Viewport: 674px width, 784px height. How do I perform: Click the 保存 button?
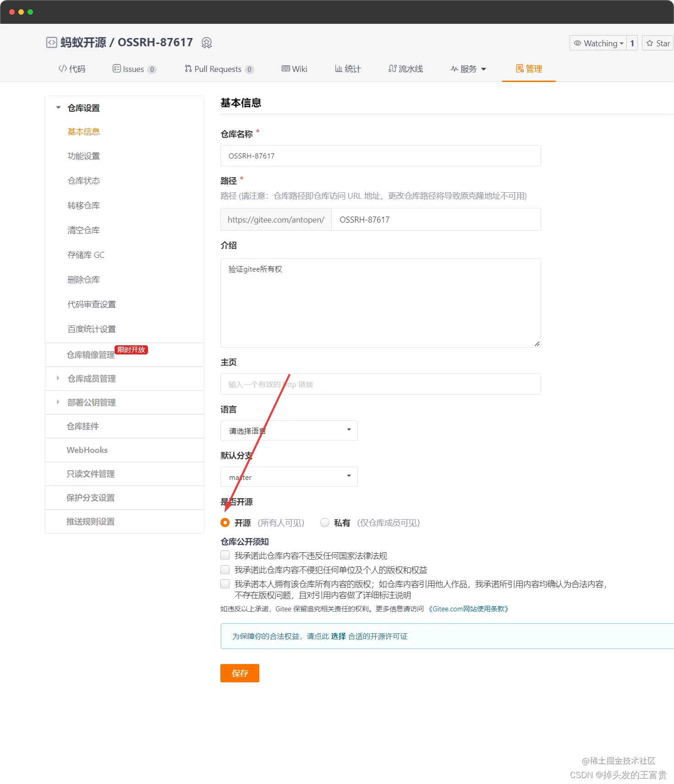coord(240,673)
